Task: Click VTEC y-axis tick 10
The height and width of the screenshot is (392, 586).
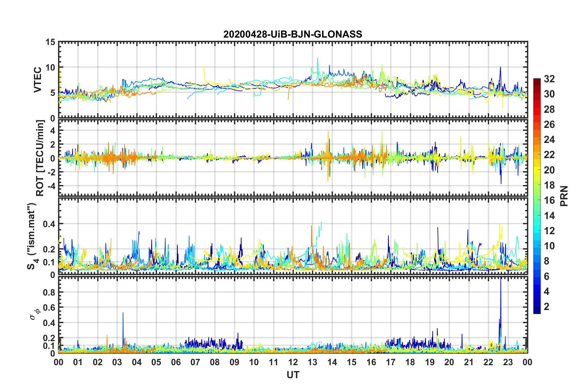Action: coord(50,67)
